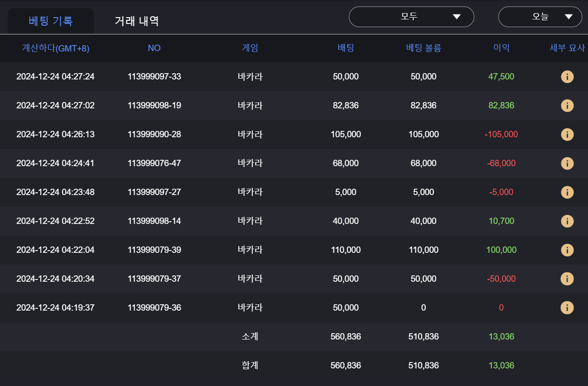Click info icon for the -105,000 loss row

tap(567, 135)
